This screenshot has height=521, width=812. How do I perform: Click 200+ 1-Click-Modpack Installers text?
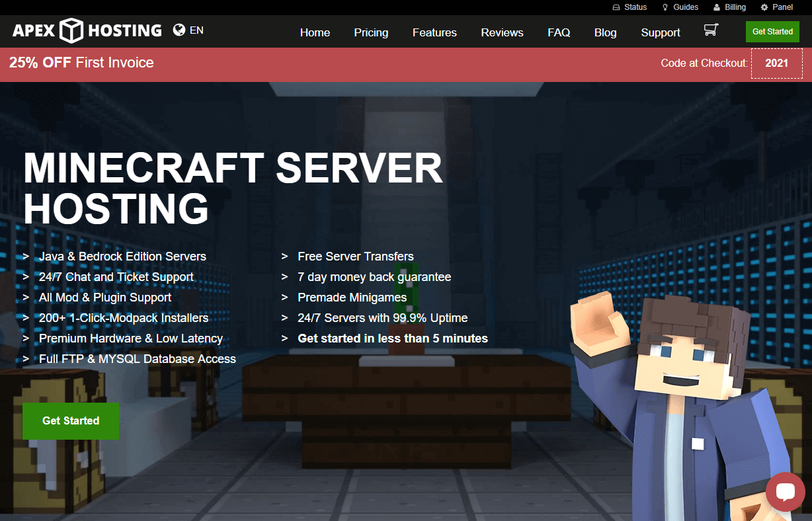(124, 318)
